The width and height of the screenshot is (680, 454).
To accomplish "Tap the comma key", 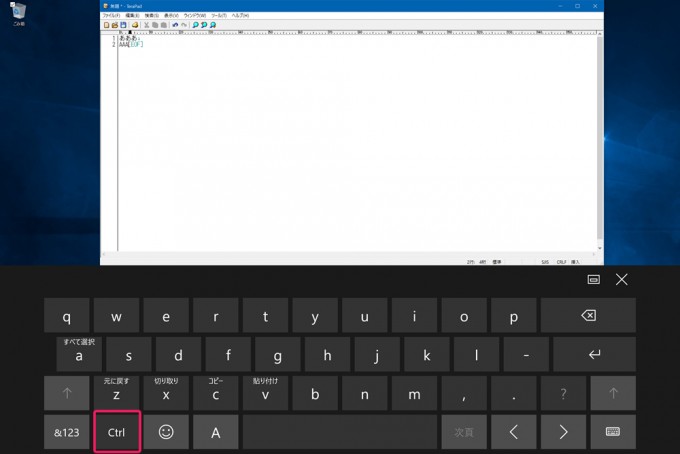I will tap(464, 393).
